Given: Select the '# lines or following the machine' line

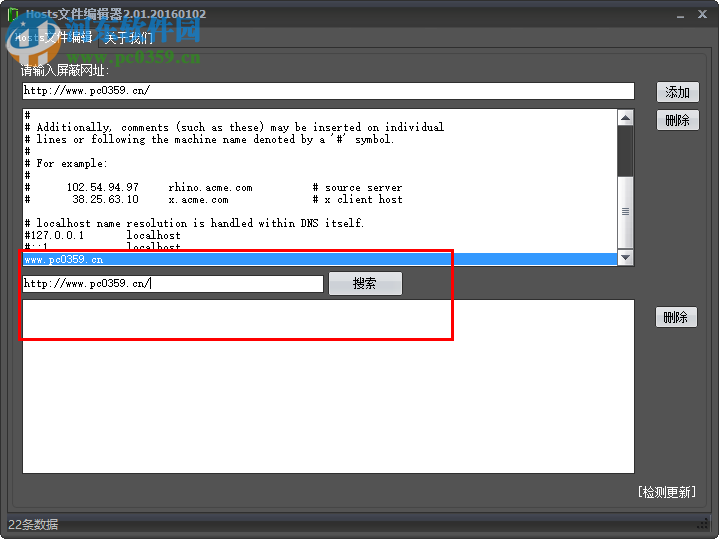Looking at the screenshot, I should point(320,139).
